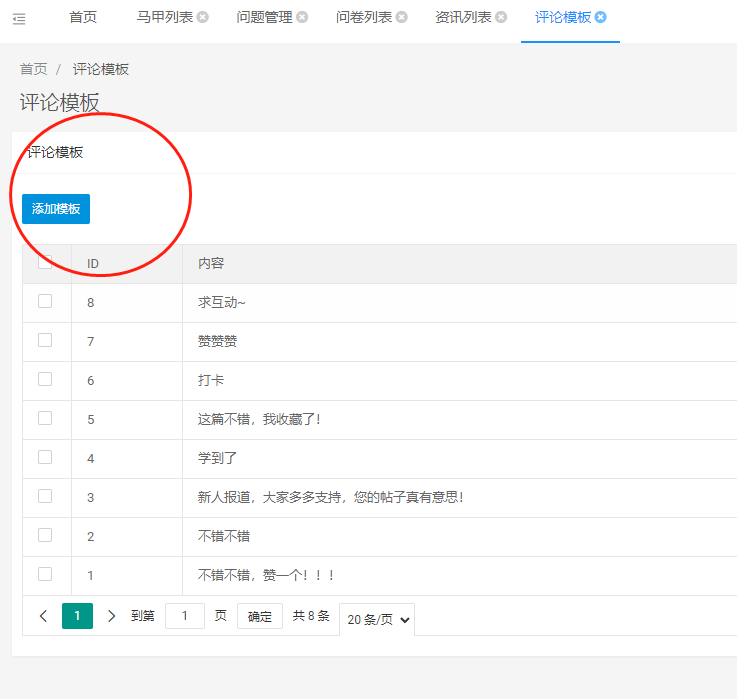Click 确定 pagination button
Image resolution: width=737 pixels, height=699 pixels.
tap(260, 616)
